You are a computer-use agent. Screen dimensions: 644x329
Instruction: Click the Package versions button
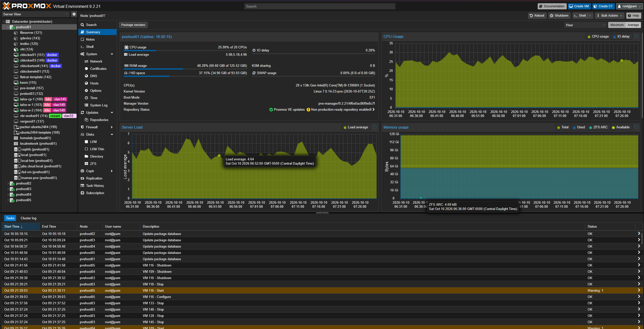click(133, 25)
